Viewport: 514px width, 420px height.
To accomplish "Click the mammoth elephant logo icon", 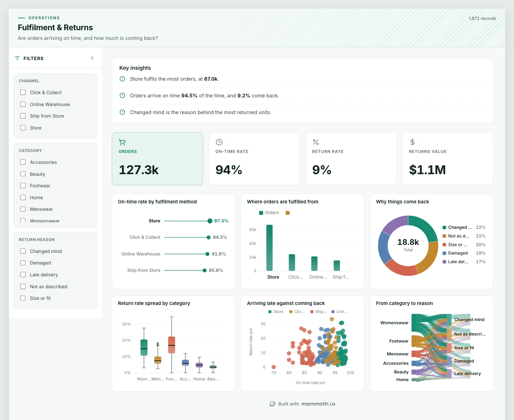I will (273, 404).
